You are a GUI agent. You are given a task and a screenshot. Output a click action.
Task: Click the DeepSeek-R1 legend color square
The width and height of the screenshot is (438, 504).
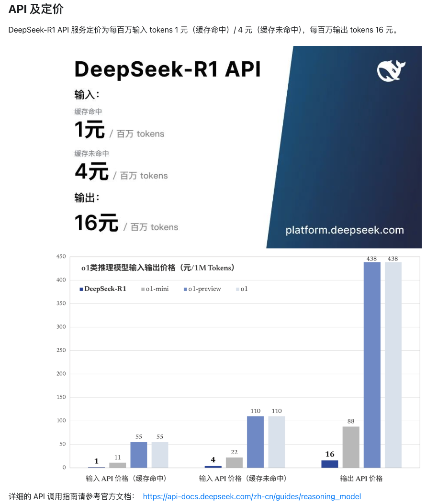point(81,289)
